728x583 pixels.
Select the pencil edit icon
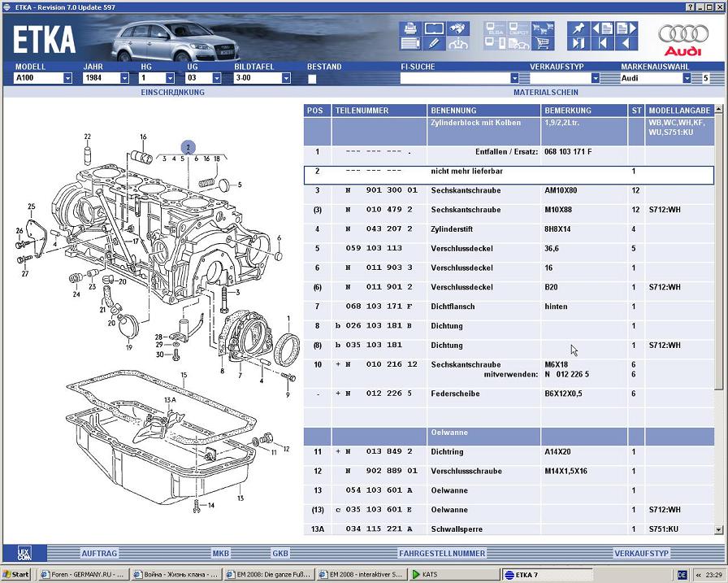435,44
